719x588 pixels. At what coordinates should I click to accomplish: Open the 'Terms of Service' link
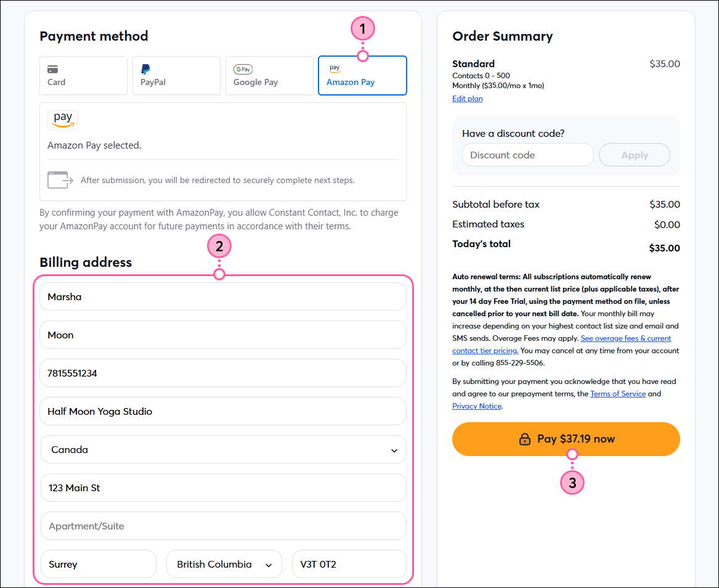618,393
